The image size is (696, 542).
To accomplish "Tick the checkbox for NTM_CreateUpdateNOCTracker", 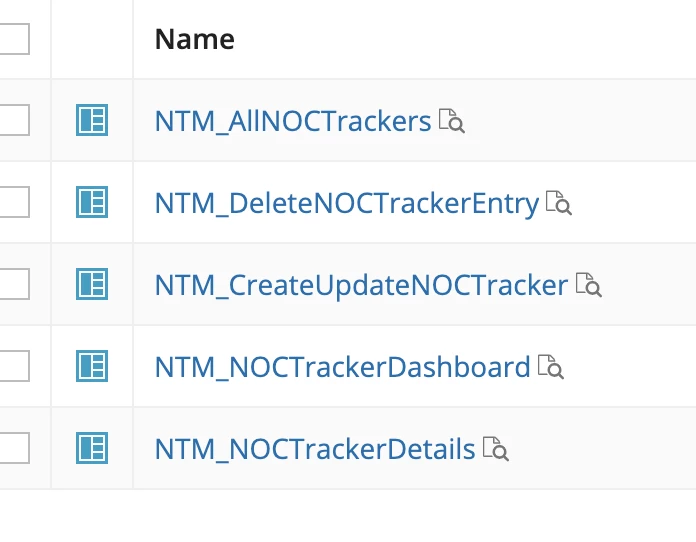I will [14, 284].
